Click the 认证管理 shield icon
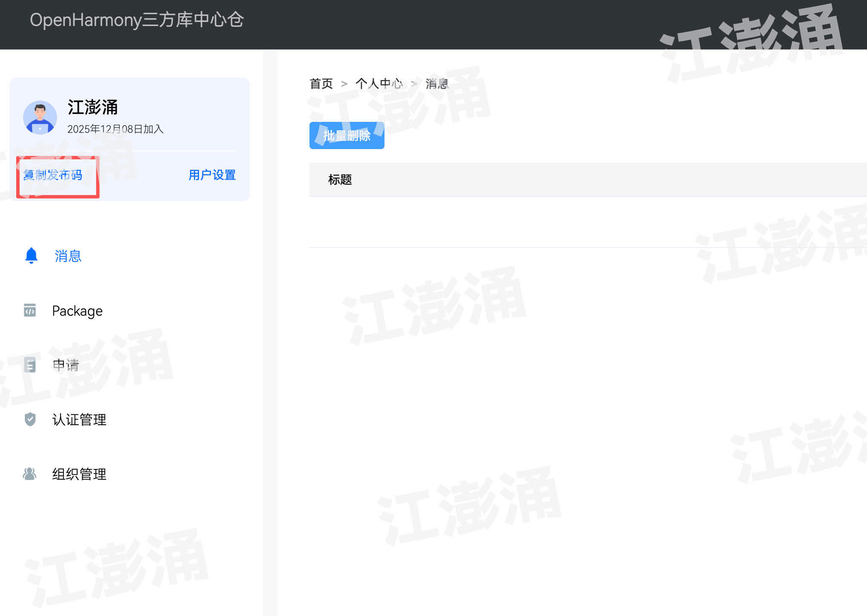 point(30,419)
